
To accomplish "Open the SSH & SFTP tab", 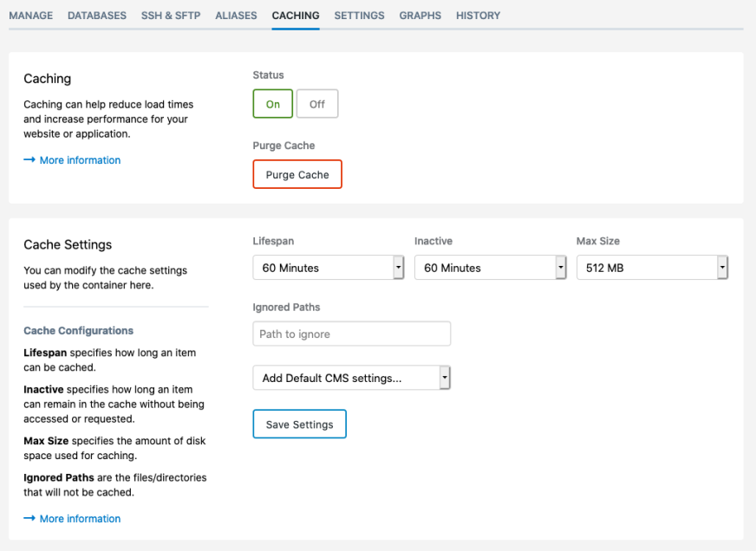I will pyautogui.click(x=170, y=15).
